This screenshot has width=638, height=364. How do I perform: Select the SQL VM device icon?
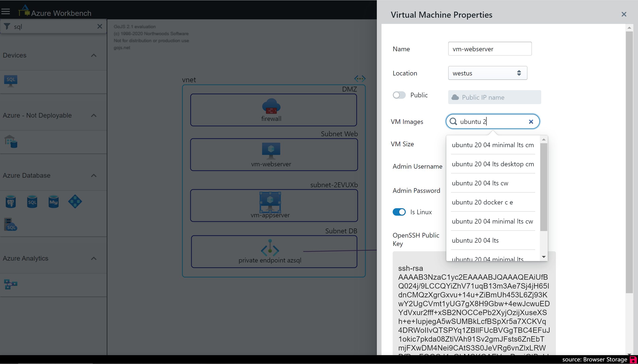[x=10, y=81]
